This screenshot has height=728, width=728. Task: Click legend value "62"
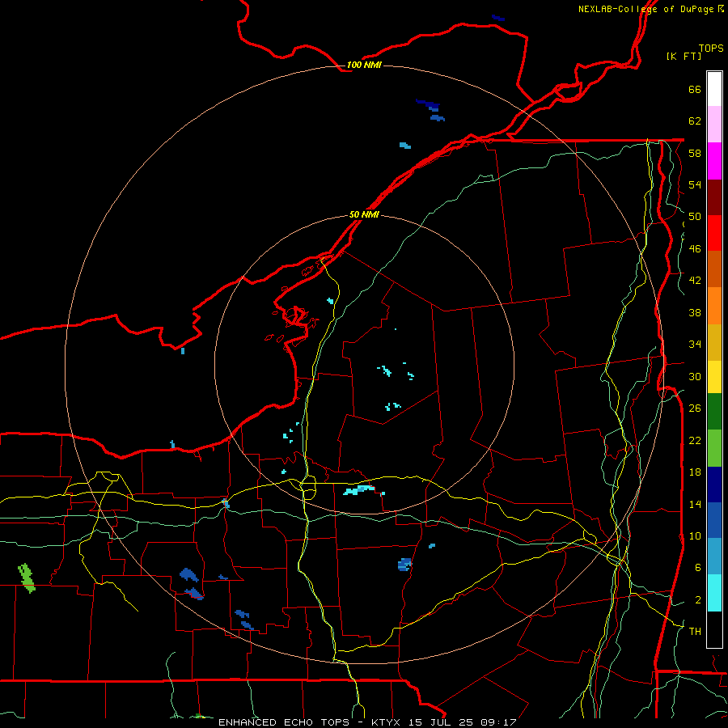[x=695, y=121]
